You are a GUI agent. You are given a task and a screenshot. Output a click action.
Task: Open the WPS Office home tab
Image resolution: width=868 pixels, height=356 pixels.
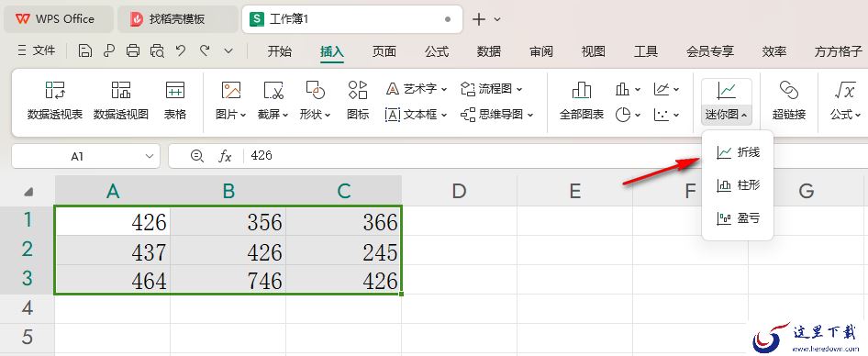(x=58, y=19)
